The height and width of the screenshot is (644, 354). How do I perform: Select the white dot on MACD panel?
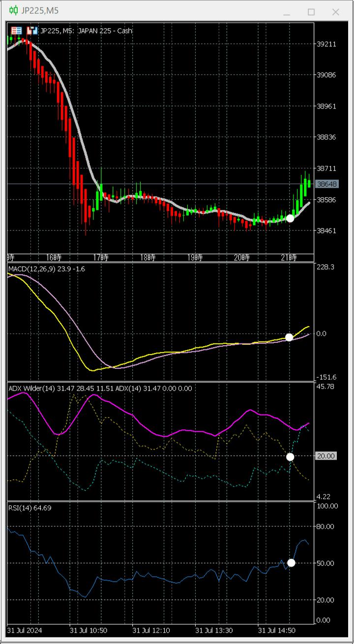coord(289,337)
